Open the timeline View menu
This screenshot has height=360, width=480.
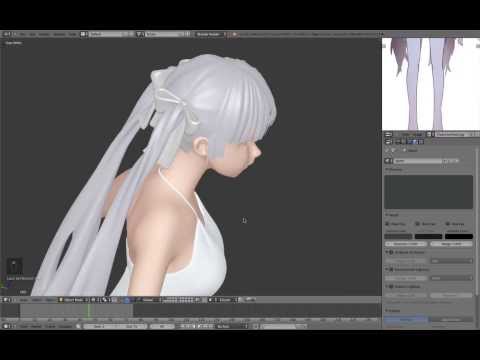tap(24, 326)
